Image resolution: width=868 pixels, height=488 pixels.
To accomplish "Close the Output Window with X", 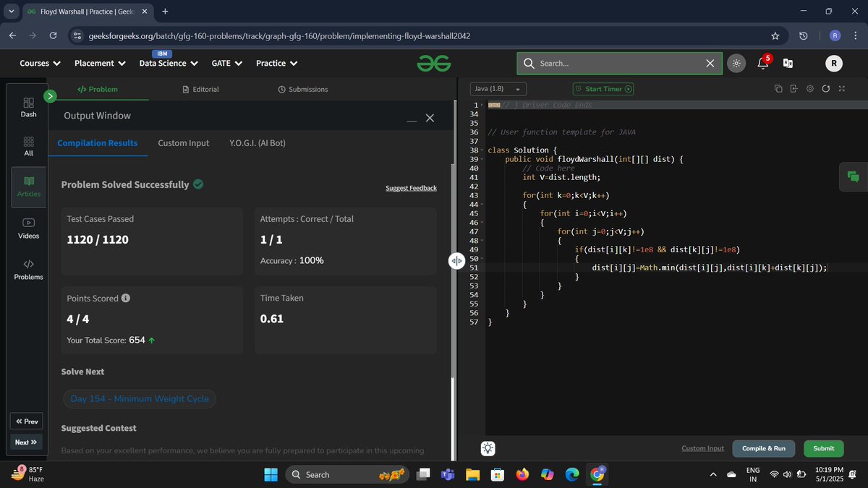I will 430,118.
